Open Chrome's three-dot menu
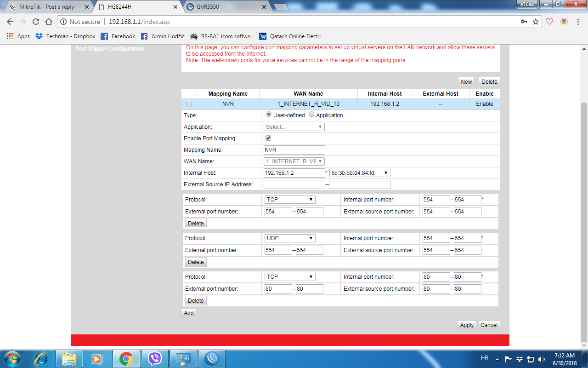This screenshot has height=368, width=588. click(577, 22)
